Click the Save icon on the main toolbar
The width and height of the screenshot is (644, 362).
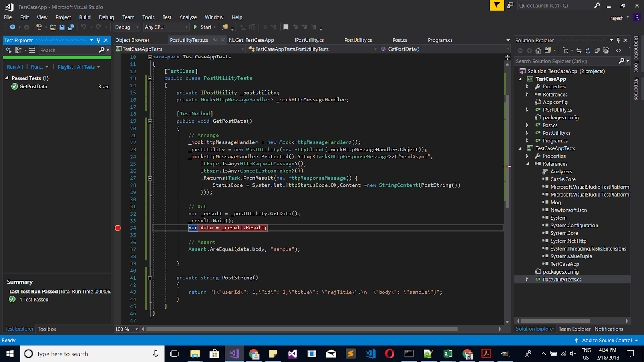pyautogui.click(x=62, y=27)
